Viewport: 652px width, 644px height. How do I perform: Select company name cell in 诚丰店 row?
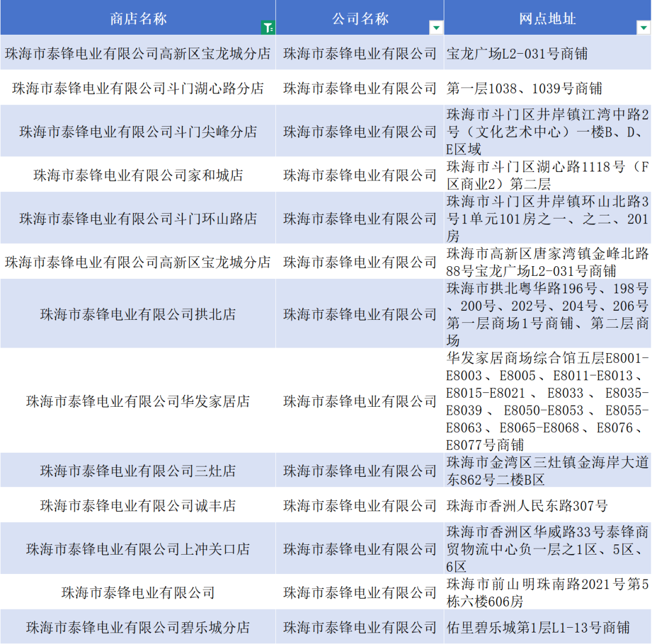pos(360,505)
